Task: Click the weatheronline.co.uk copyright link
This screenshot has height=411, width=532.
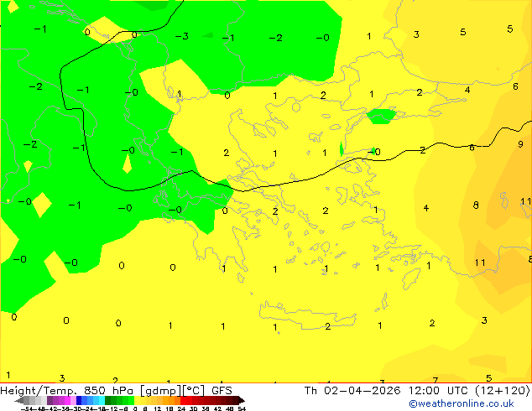Action: pyautogui.click(x=462, y=403)
